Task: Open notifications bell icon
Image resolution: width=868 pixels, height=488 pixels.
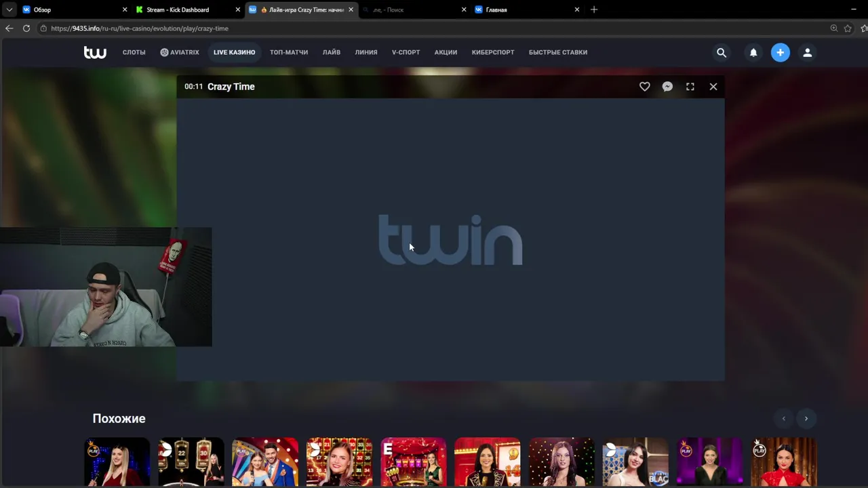Action: pyautogui.click(x=753, y=52)
